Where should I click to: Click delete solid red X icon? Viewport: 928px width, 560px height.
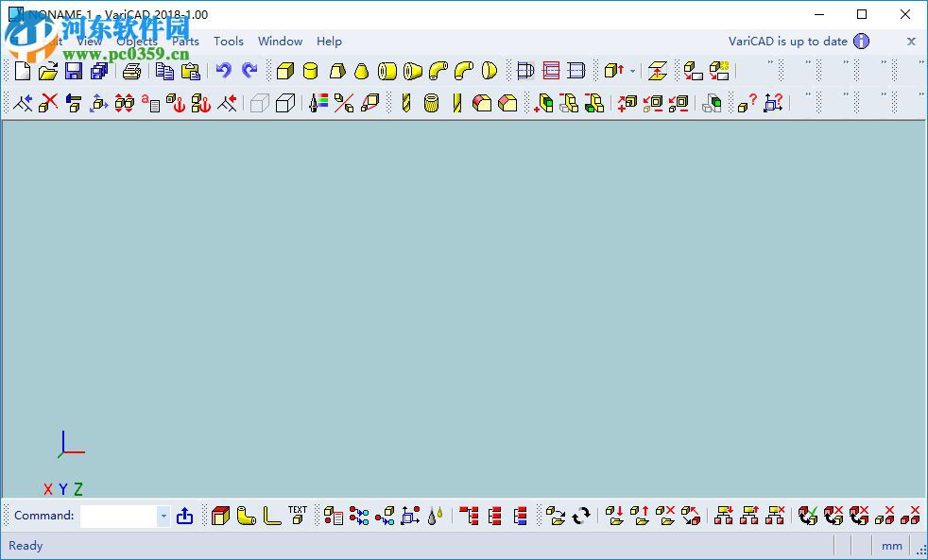[x=48, y=103]
